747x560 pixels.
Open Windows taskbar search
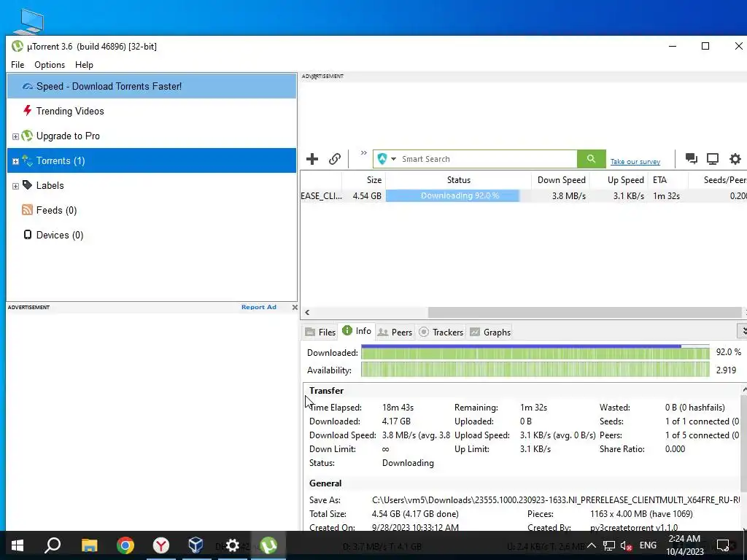(x=53, y=545)
